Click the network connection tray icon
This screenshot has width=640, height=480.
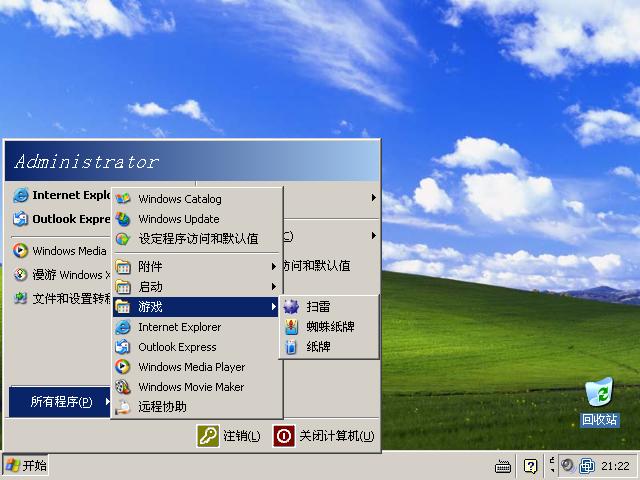coord(587,466)
